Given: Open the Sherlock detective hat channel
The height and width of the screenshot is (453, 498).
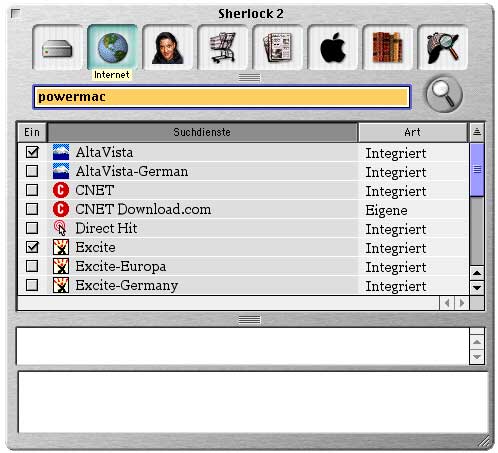Looking at the screenshot, I should pos(443,47).
